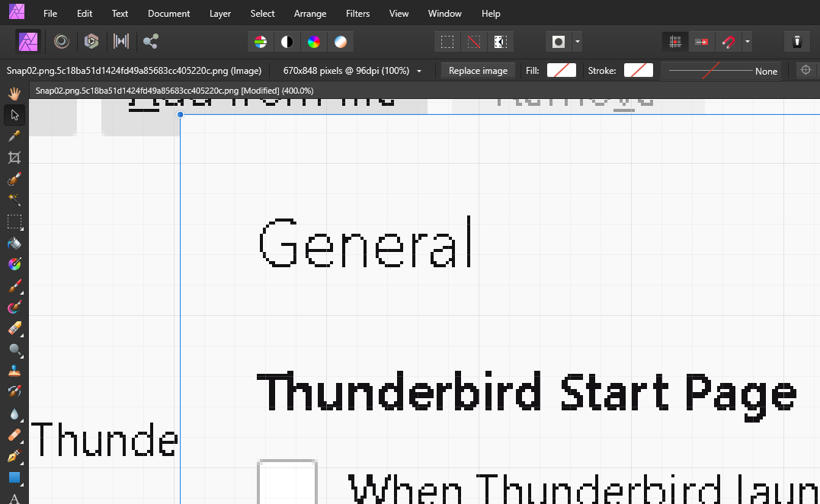Click the Invert Pixel Selection icon

(501, 43)
